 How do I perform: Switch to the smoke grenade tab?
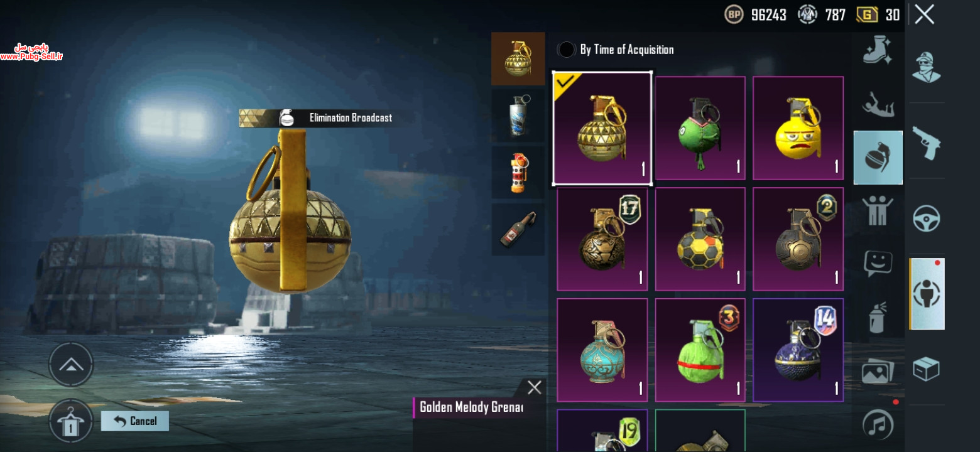pos(518,116)
